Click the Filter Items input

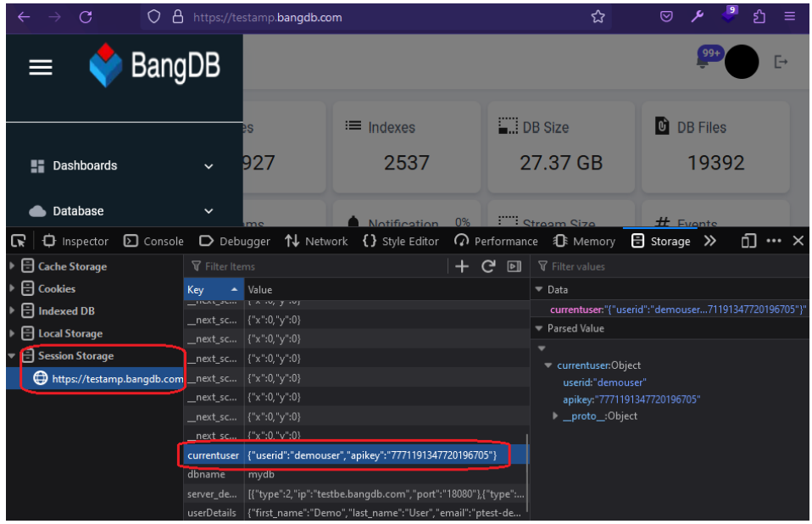coord(317,266)
